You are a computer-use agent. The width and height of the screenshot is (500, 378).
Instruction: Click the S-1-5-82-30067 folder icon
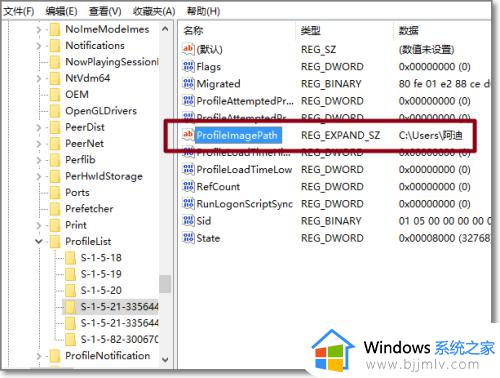(x=70, y=340)
